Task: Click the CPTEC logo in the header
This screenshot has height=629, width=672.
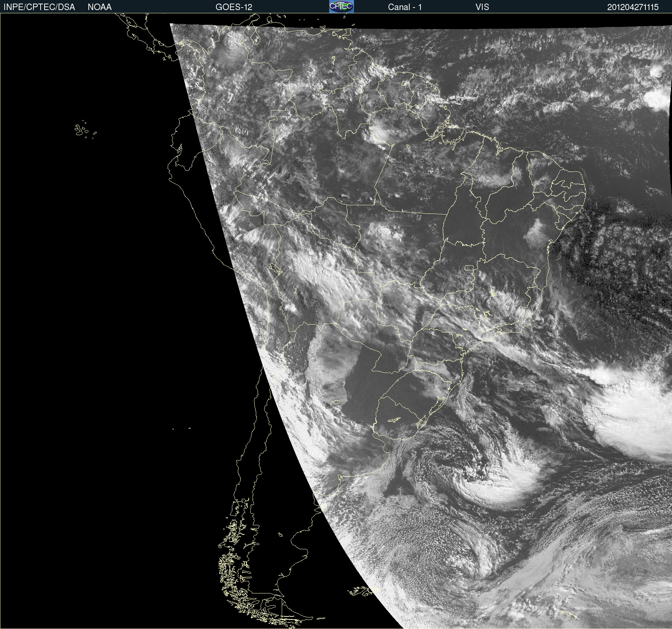Action: 341,6
